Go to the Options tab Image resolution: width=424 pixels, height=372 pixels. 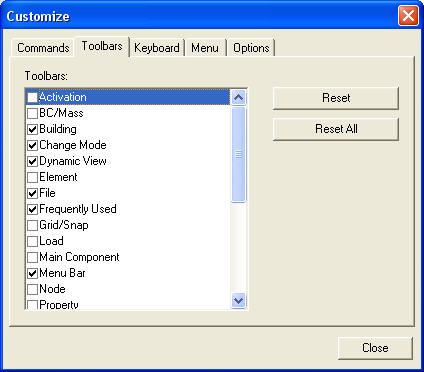coord(251,48)
